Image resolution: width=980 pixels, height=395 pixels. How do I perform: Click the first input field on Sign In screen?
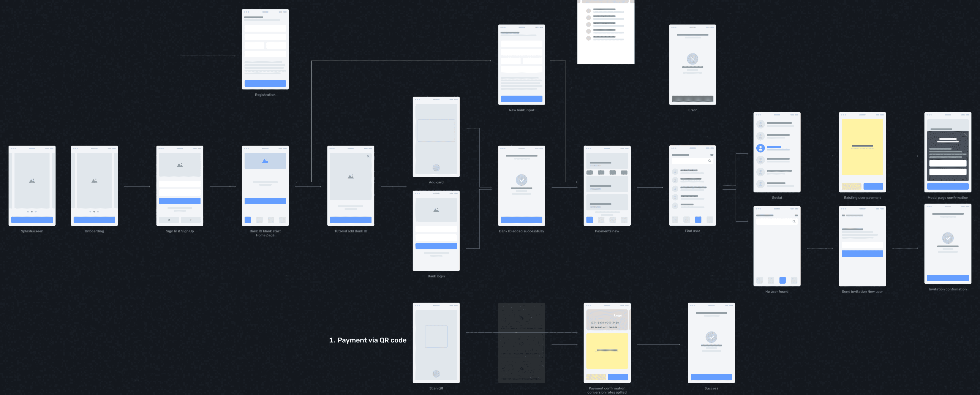(x=180, y=184)
